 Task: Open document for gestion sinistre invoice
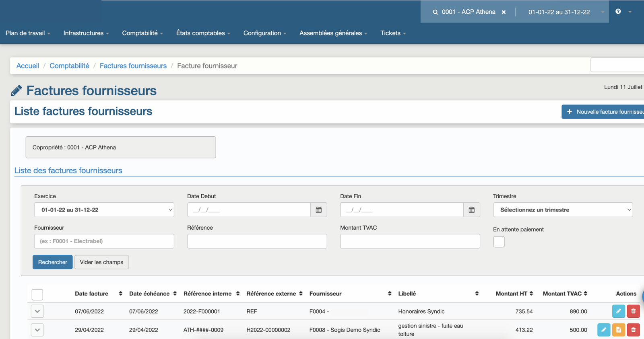pyautogui.click(x=618, y=330)
